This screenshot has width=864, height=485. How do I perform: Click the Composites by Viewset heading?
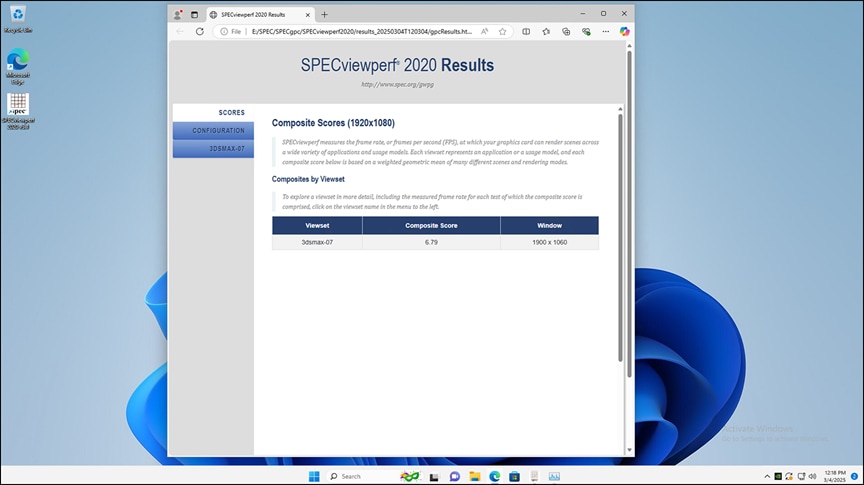[x=308, y=179]
